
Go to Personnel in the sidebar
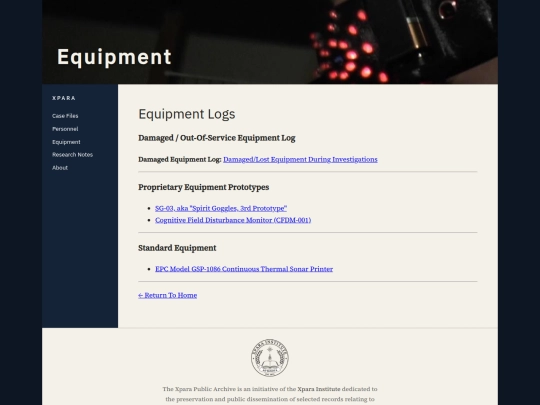(65, 129)
